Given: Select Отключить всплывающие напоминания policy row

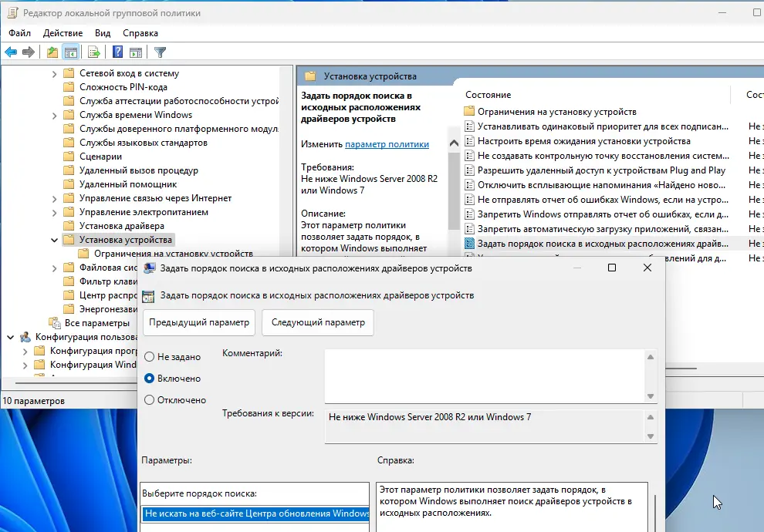Looking at the screenshot, I should coord(601,185).
